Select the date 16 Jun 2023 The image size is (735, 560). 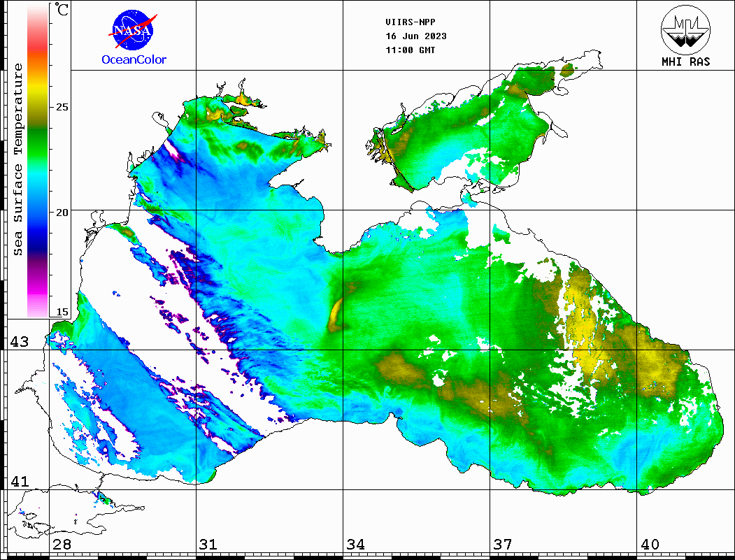pyautogui.click(x=416, y=36)
